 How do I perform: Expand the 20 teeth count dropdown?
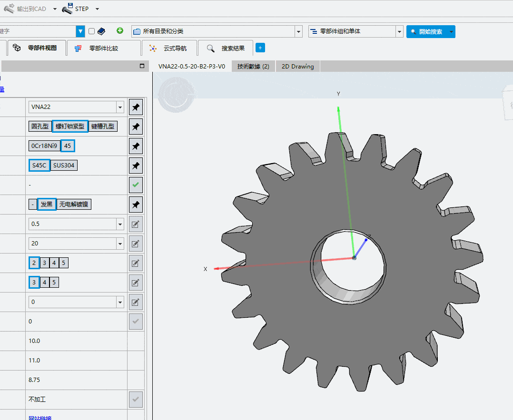(x=120, y=244)
